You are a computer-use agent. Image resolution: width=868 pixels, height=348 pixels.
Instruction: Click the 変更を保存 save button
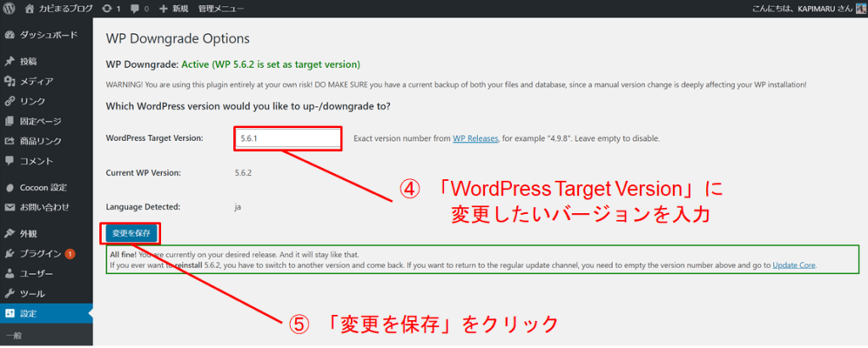(x=131, y=234)
